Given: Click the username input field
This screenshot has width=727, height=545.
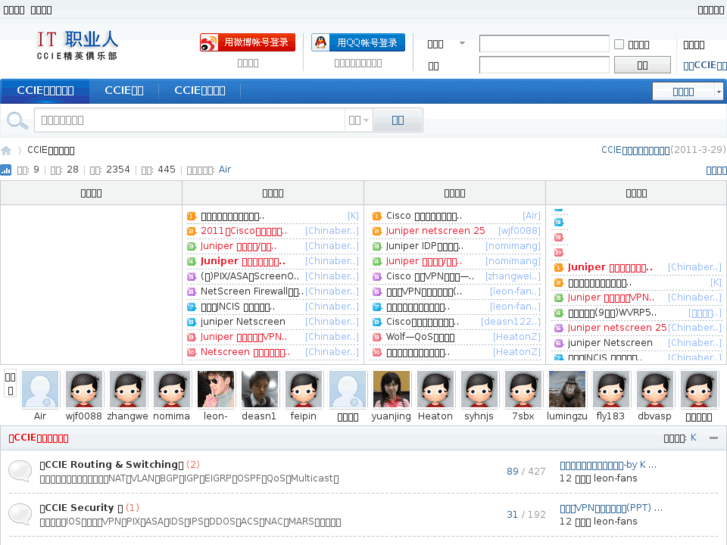Looking at the screenshot, I should [544, 44].
